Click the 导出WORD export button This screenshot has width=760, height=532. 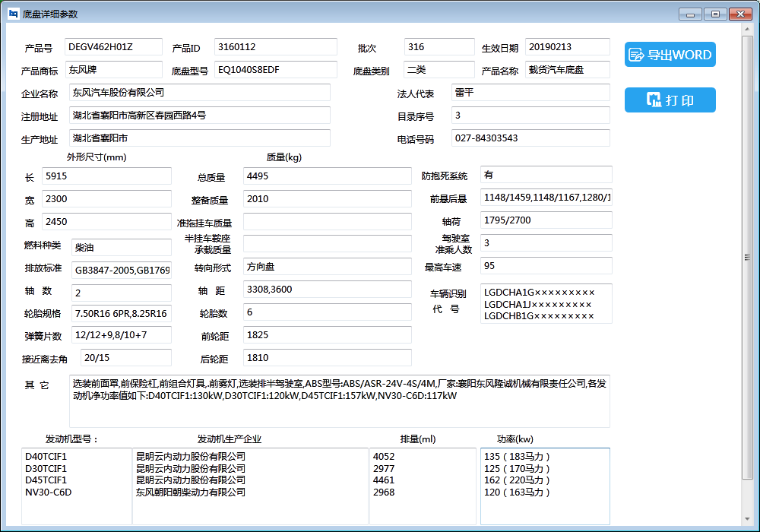coord(670,55)
